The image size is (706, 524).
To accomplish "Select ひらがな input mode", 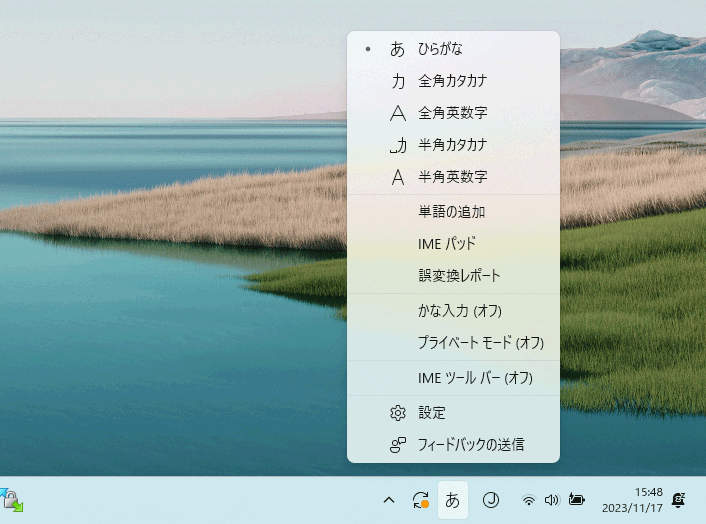I will tap(440, 48).
